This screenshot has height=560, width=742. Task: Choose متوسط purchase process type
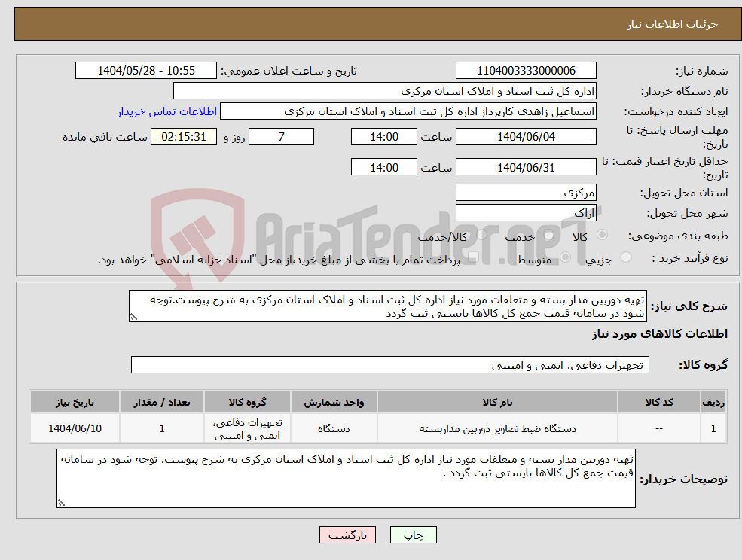[x=564, y=257]
